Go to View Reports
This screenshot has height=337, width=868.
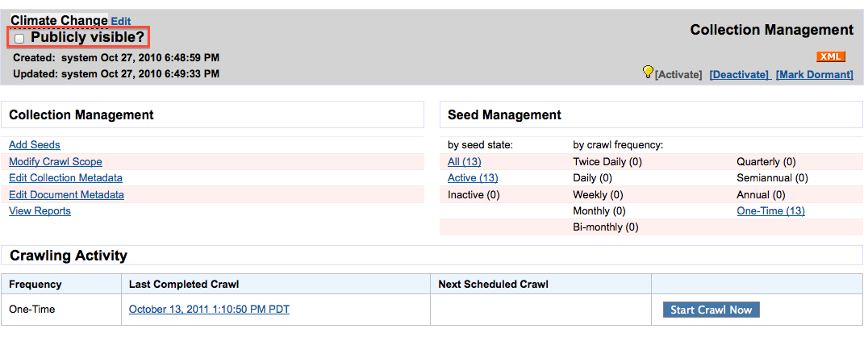coord(40,211)
